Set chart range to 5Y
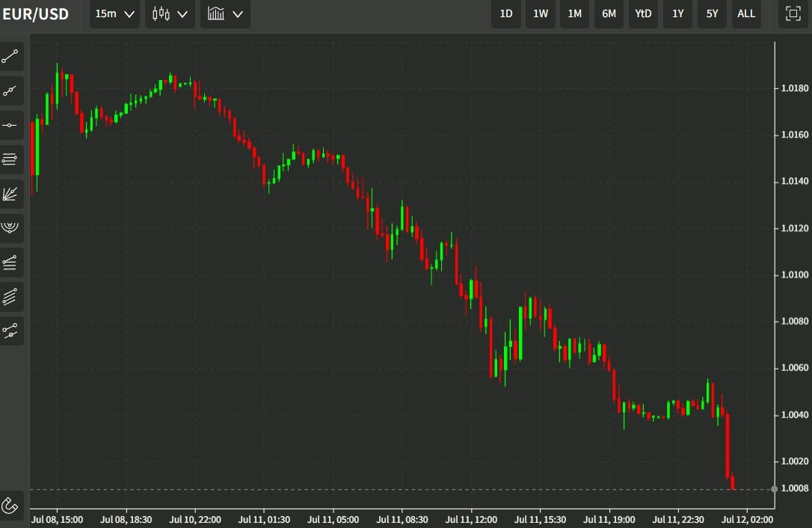The width and height of the screenshot is (812, 528). (x=712, y=13)
